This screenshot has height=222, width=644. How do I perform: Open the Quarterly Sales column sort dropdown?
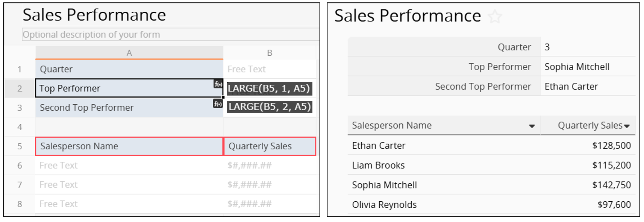click(627, 126)
